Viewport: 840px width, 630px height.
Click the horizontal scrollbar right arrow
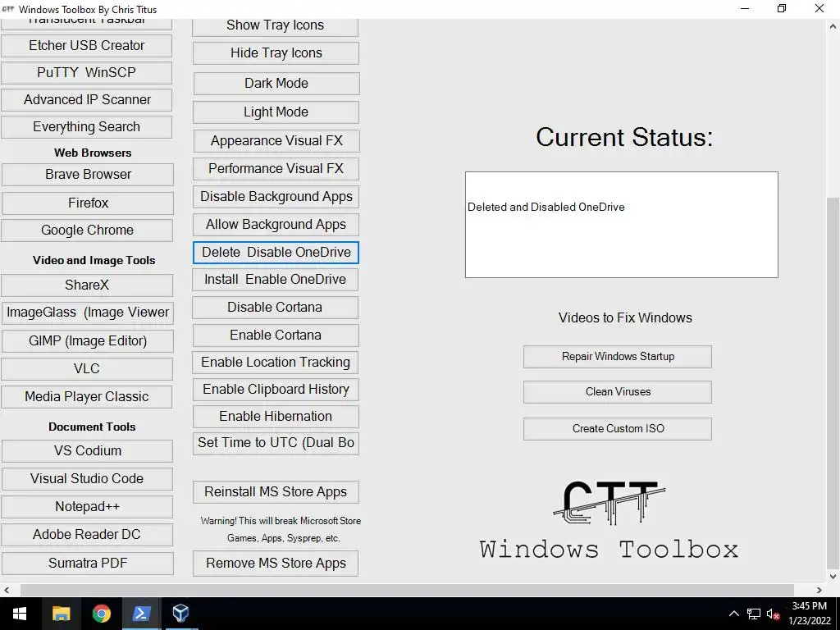click(x=819, y=590)
